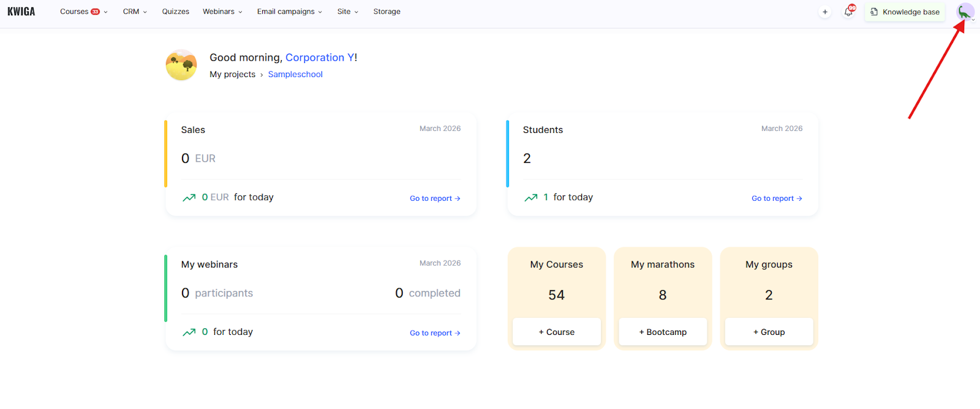
Task: Open the notifications bell
Action: click(x=848, y=12)
